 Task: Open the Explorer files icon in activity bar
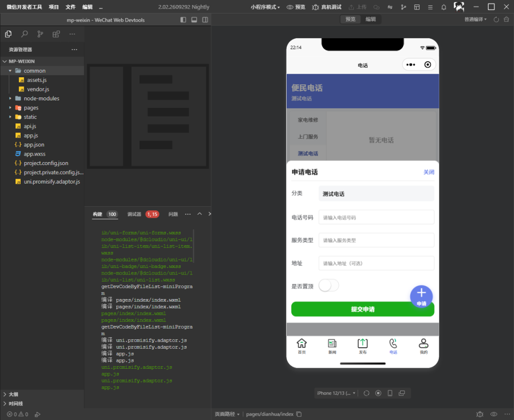(8, 34)
